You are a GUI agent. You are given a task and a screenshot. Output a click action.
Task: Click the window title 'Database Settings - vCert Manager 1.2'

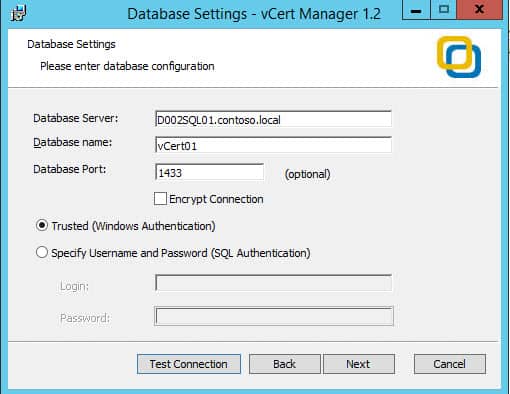[254, 14]
